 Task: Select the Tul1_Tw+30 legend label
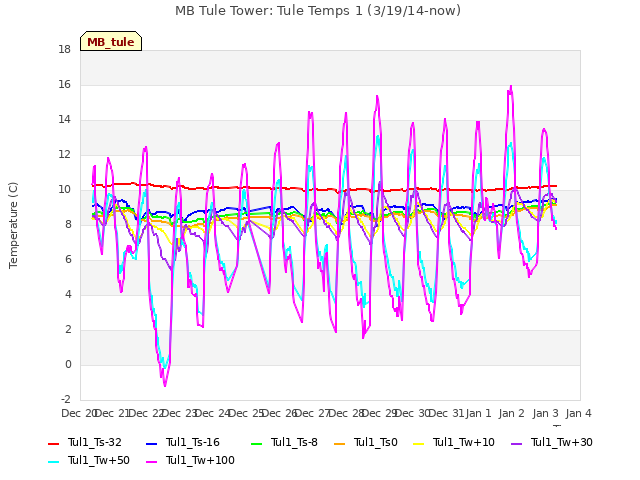coord(562,442)
